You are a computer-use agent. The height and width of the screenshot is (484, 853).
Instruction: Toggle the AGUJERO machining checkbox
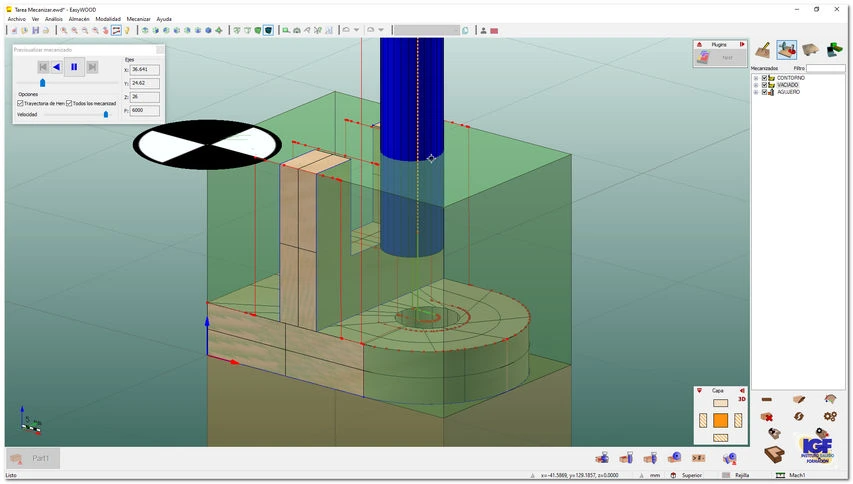click(x=764, y=92)
